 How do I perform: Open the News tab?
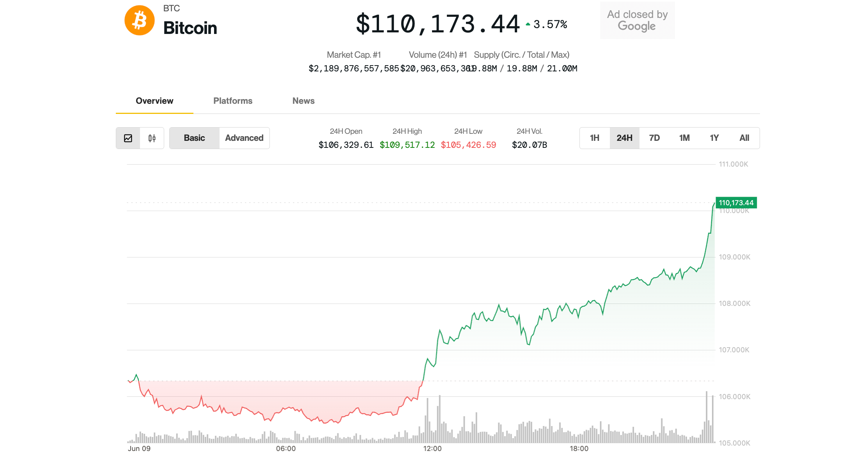[x=303, y=101]
